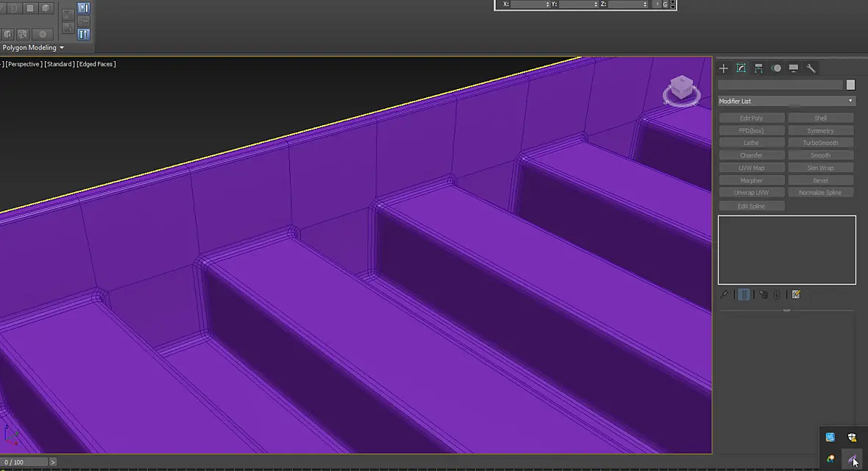Open the blue system tray icon
Screen dimensions: 868x471
[830, 437]
